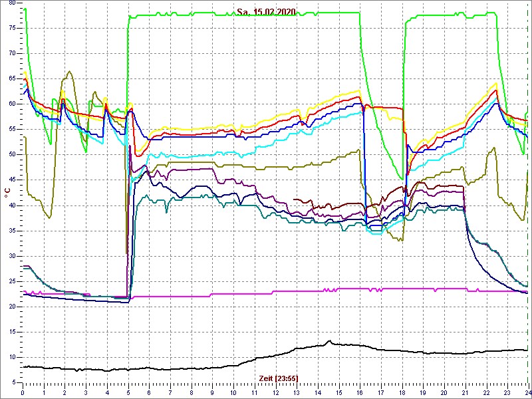Click the bright green curve's upper plateau

246,13
